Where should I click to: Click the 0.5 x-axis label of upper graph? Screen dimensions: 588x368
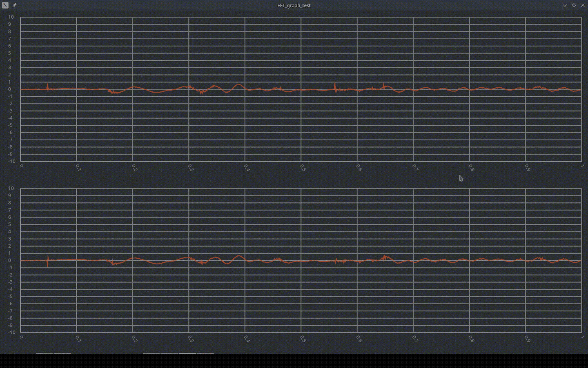click(303, 168)
